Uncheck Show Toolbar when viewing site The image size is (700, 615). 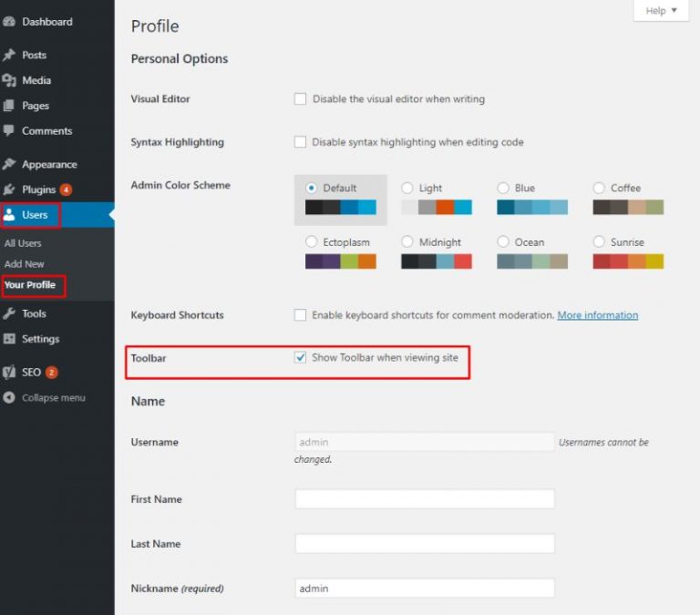tap(300, 357)
